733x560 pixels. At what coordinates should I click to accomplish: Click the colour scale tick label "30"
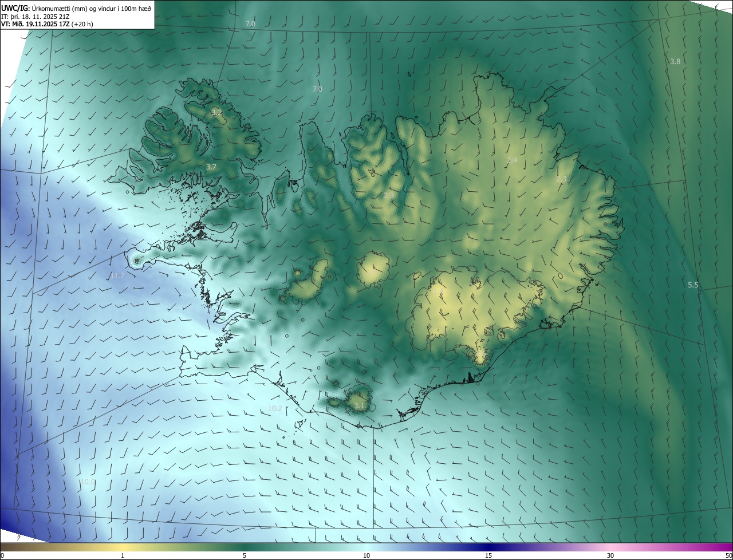coord(610,555)
